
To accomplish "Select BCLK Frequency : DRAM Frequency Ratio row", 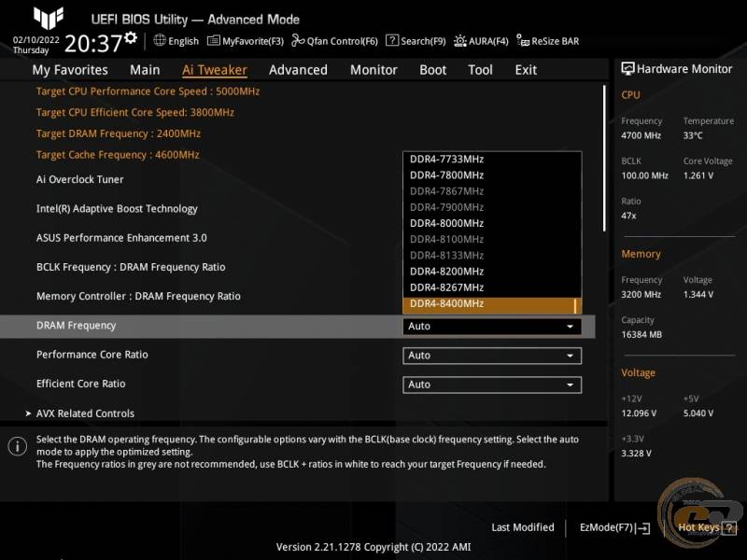I will tap(131, 267).
